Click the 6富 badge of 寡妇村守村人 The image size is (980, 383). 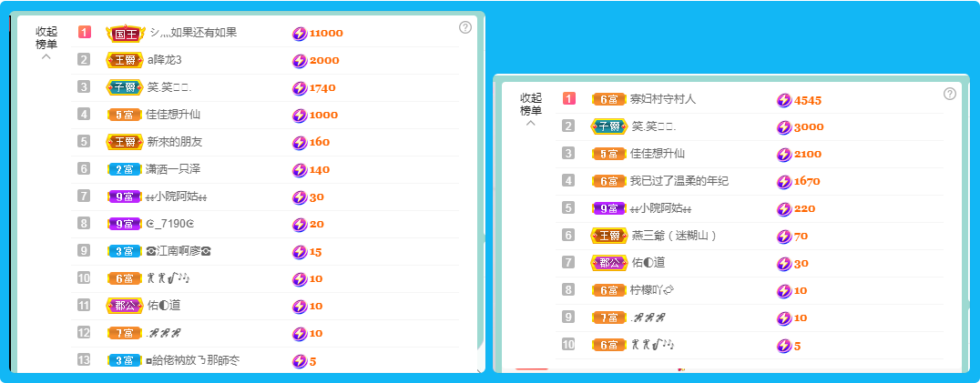609,99
